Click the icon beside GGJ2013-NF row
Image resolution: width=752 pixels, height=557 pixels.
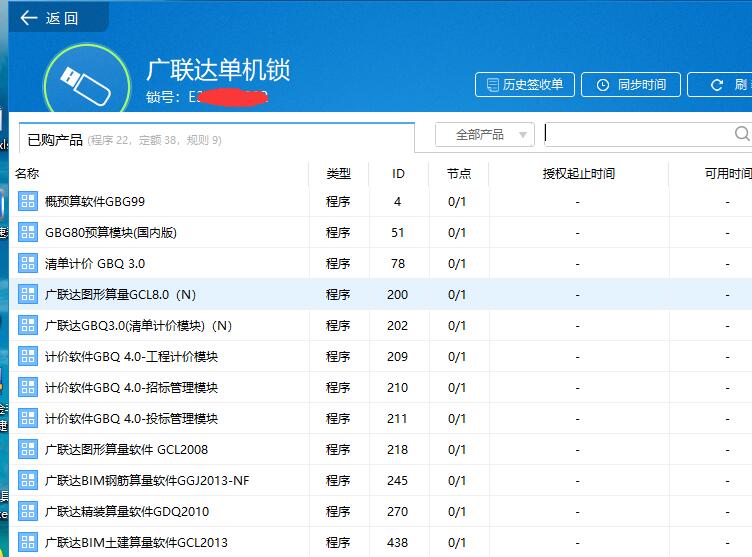[x=28, y=480]
